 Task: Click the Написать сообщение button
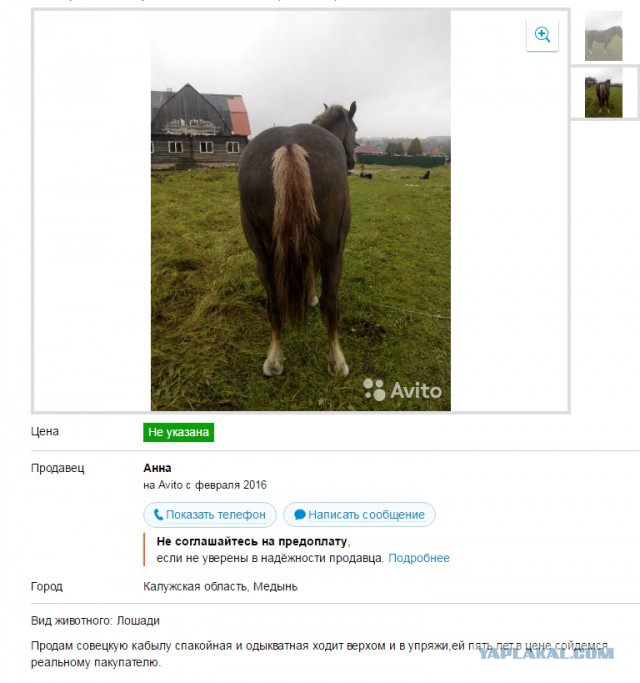(x=359, y=514)
